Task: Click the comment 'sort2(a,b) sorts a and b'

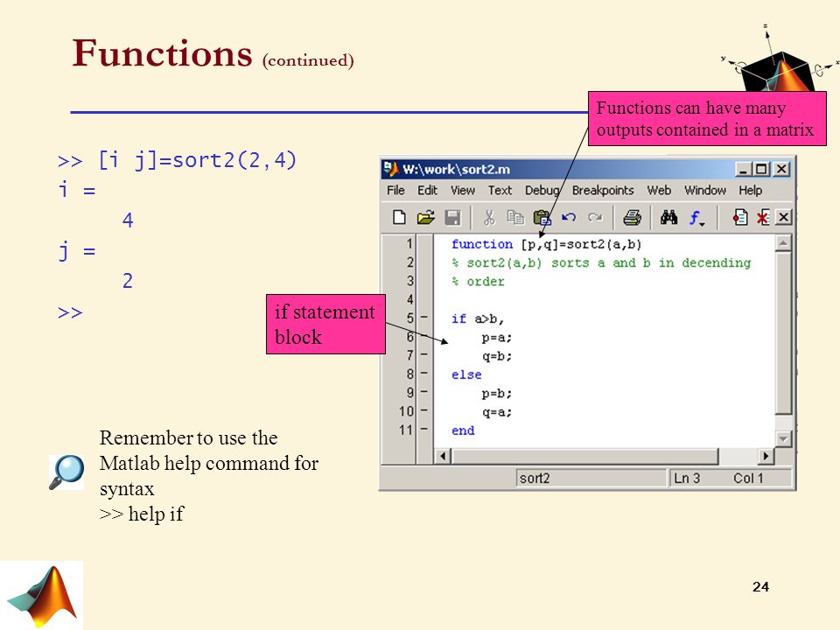Action: coord(601,263)
